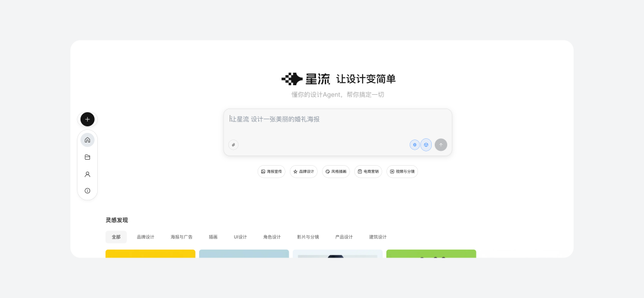Choose the 电商营销 suggestion chip

click(x=368, y=172)
